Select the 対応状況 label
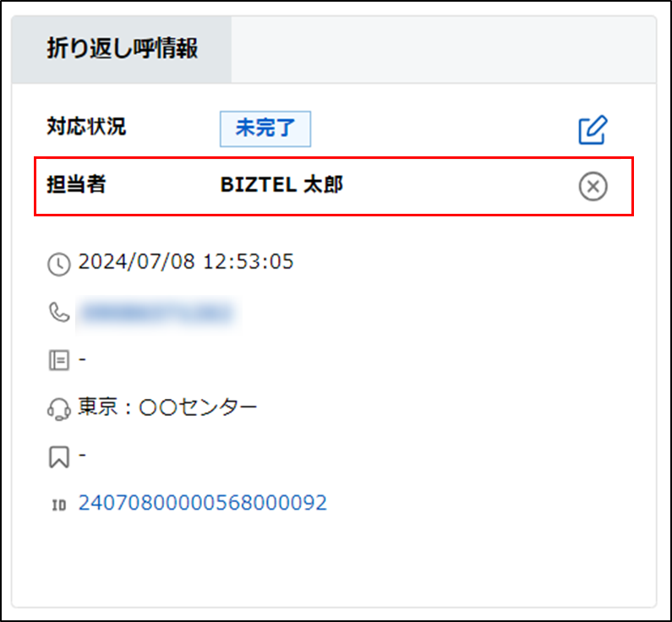672x622 pixels. (86, 128)
